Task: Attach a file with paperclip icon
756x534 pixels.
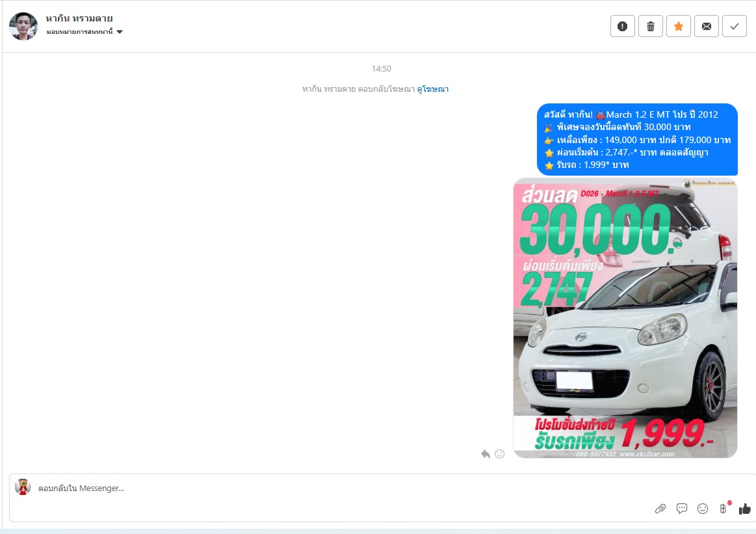Action: pyautogui.click(x=660, y=509)
